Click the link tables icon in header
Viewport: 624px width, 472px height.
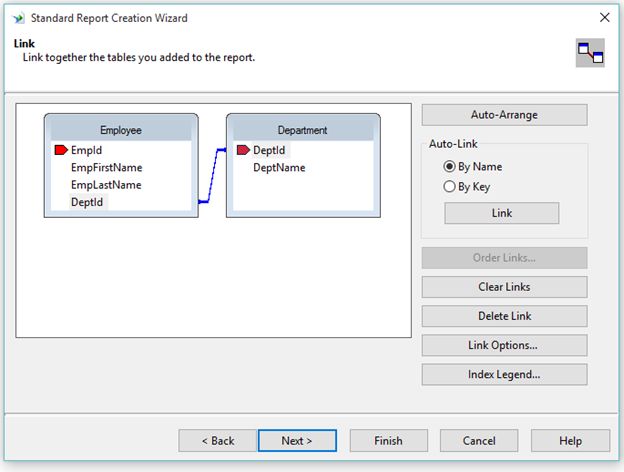click(x=590, y=53)
